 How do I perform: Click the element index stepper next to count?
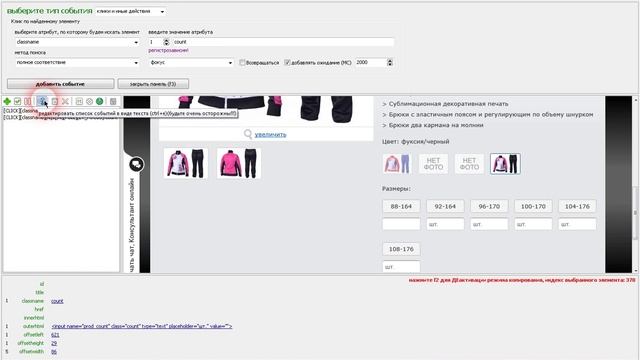166,42
